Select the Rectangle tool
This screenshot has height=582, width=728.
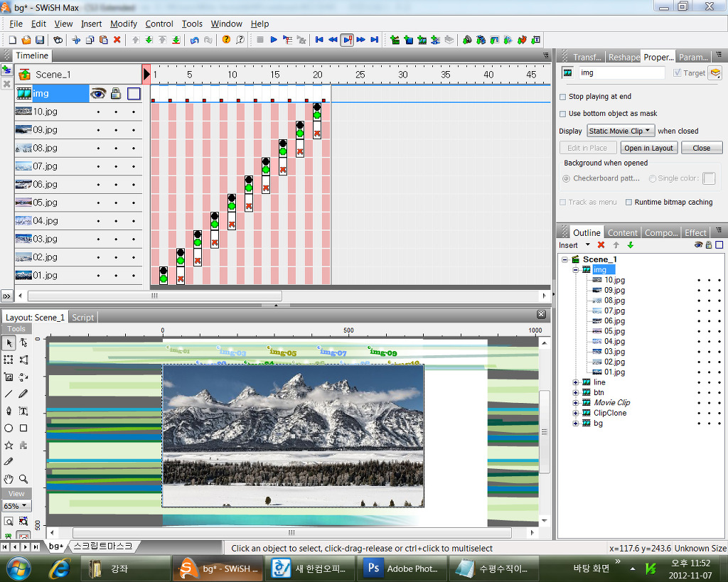coord(23,428)
